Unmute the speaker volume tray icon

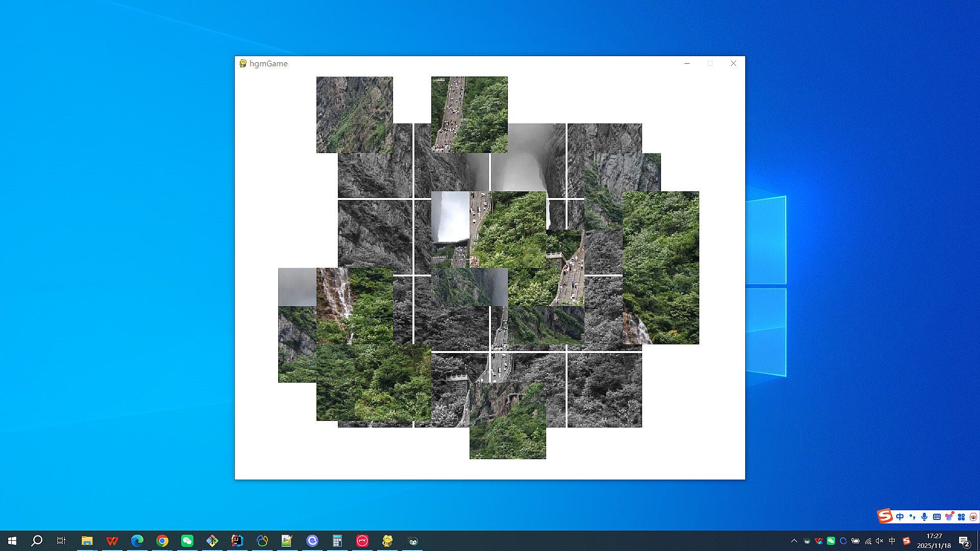pyautogui.click(x=879, y=541)
